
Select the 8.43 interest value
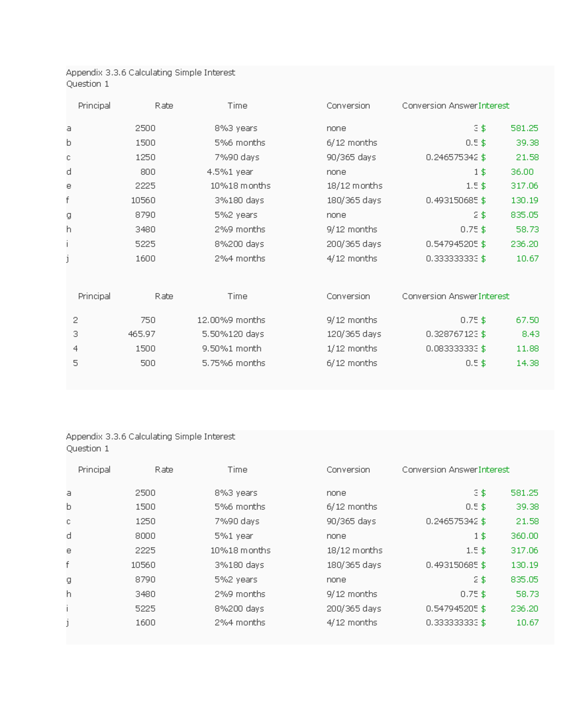pos(530,334)
